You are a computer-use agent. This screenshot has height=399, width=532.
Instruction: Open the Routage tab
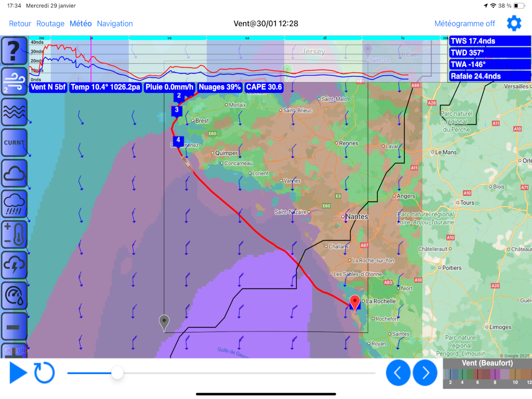[x=50, y=23]
